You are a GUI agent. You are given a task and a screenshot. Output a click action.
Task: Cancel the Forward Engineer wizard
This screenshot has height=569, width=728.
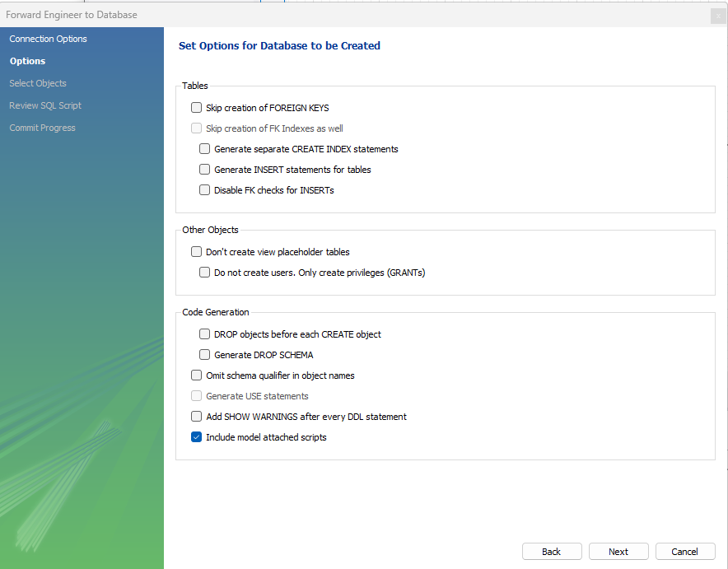click(x=685, y=552)
